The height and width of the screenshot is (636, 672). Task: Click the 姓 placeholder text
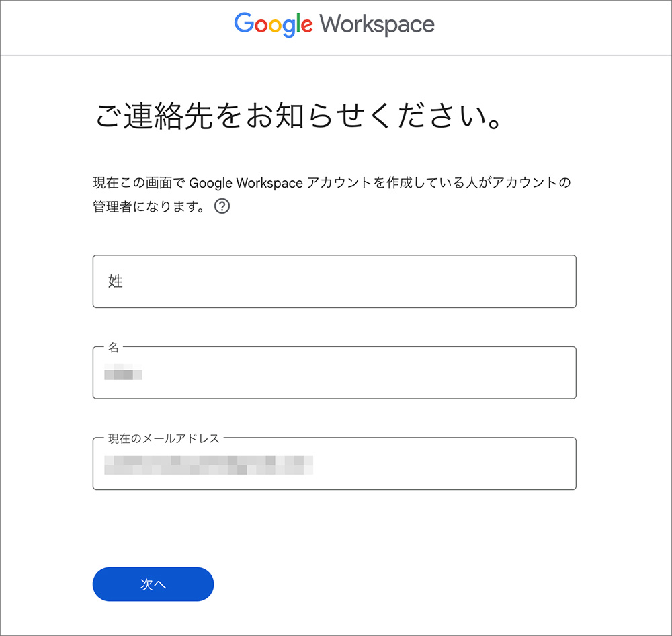[x=115, y=282]
